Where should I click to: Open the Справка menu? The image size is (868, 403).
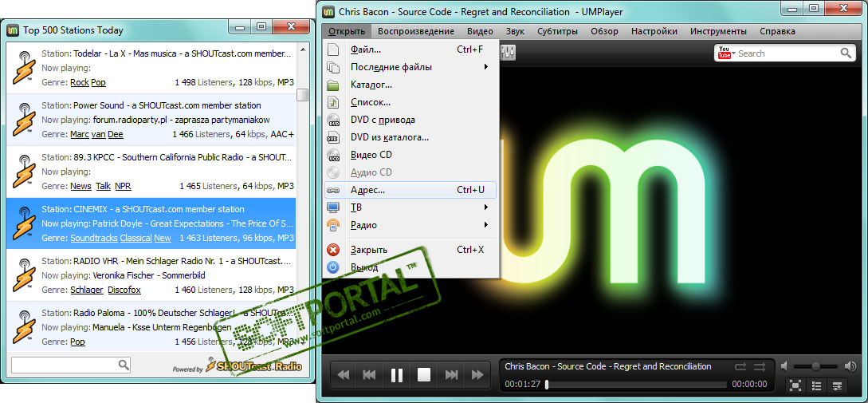pos(777,31)
